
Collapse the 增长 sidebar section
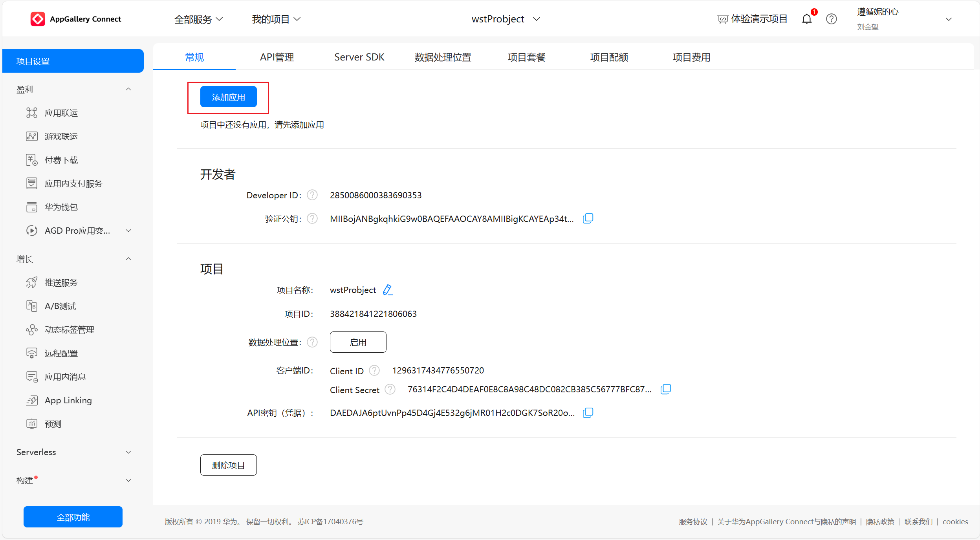pyautogui.click(x=128, y=259)
